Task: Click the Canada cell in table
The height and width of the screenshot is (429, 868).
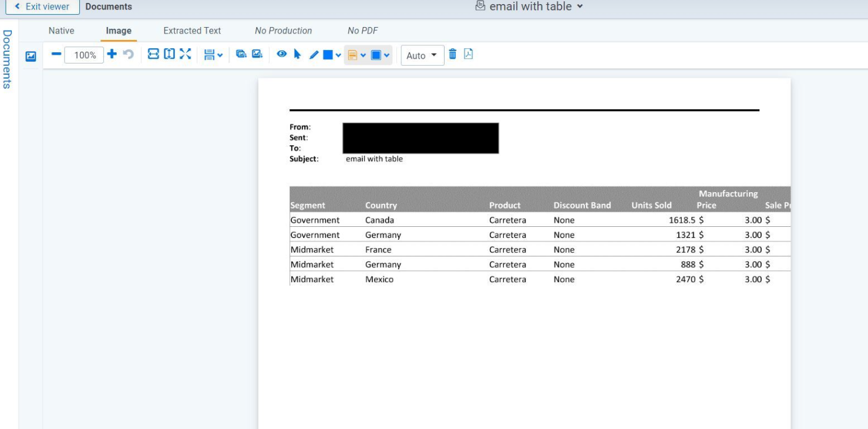Action: (x=379, y=220)
